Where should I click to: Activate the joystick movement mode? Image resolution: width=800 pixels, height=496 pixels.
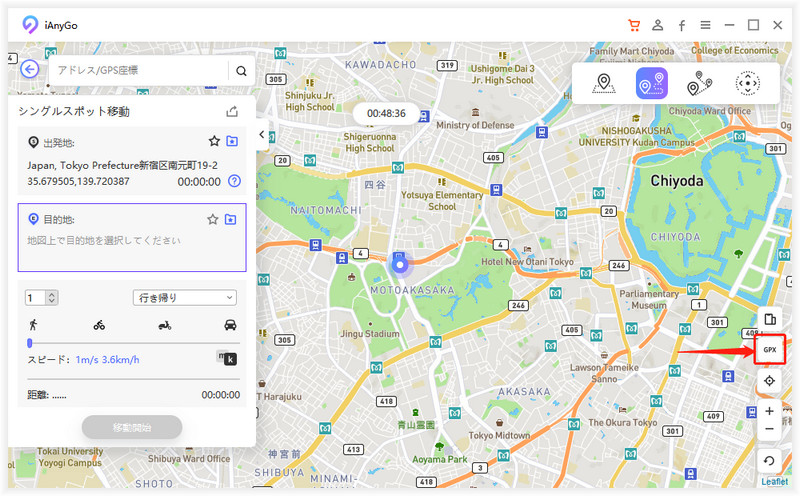click(x=747, y=84)
